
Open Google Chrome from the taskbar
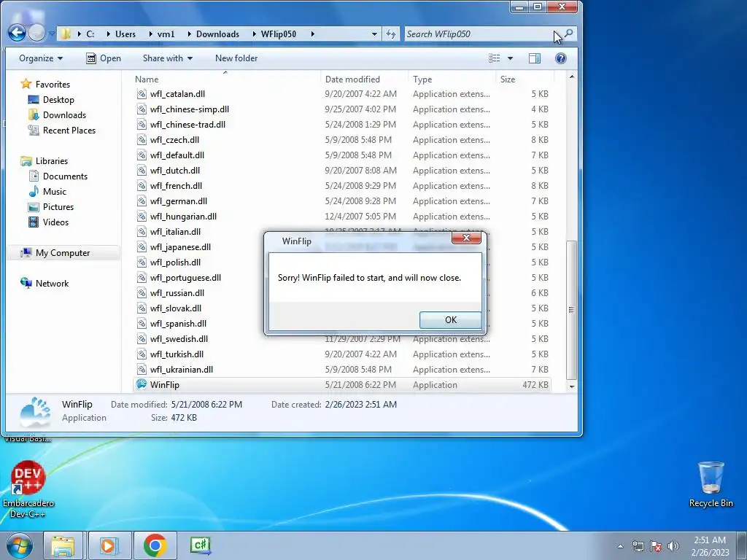[155, 545]
